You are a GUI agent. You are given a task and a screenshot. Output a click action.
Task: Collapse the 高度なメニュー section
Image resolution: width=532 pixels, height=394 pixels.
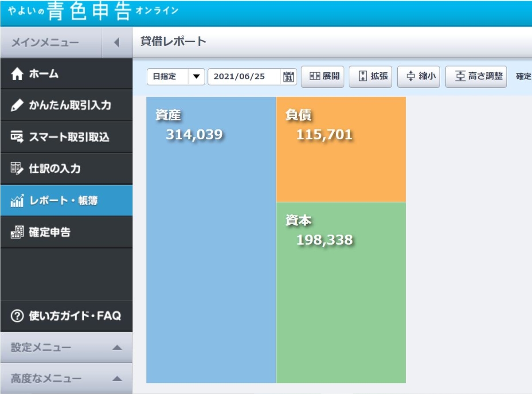(117, 378)
